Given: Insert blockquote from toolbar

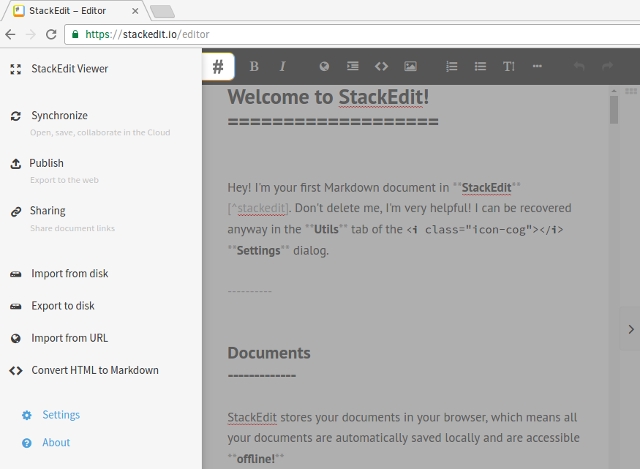Looking at the screenshot, I should [x=353, y=66].
